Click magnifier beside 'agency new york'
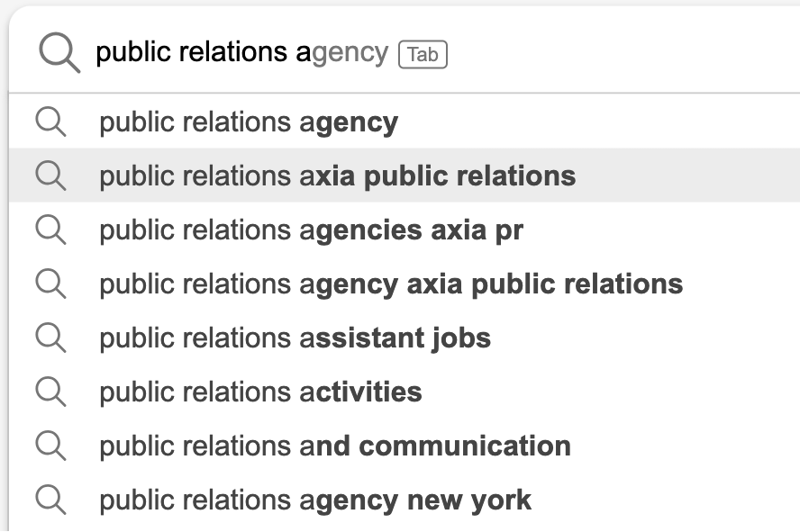The image size is (800, 532). click(x=50, y=500)
